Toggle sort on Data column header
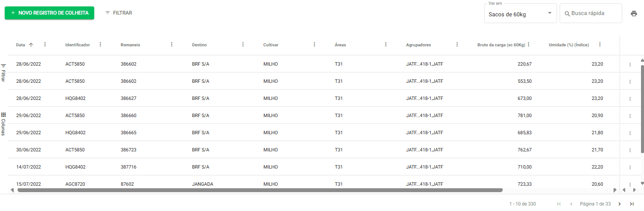Screen dimensions: 644x211 (x=21, y=45)
